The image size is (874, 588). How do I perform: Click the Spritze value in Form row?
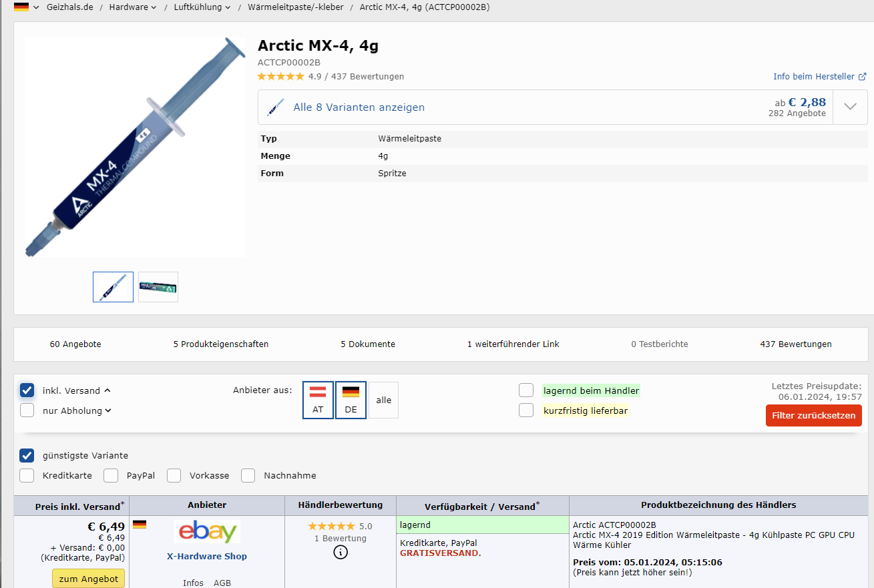point(392,173)
